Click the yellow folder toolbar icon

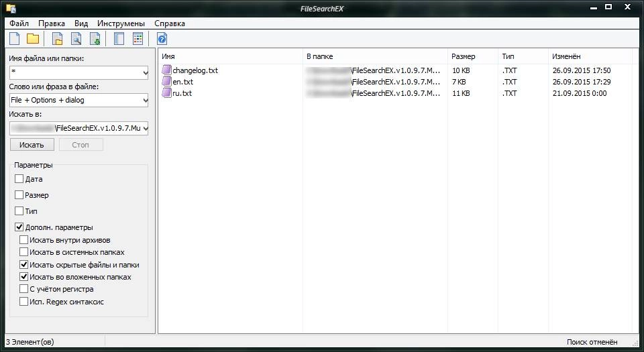point(33,39)
